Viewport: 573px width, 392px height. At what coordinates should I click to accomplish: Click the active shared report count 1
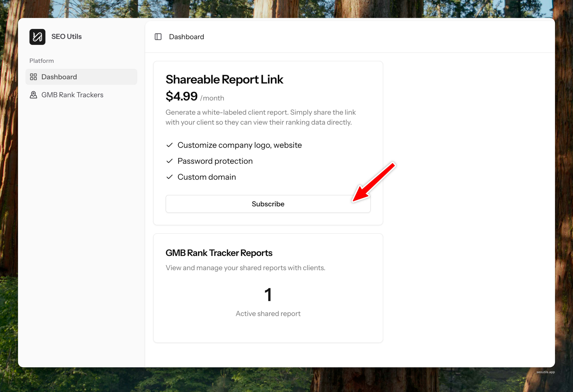pos(268,295)
